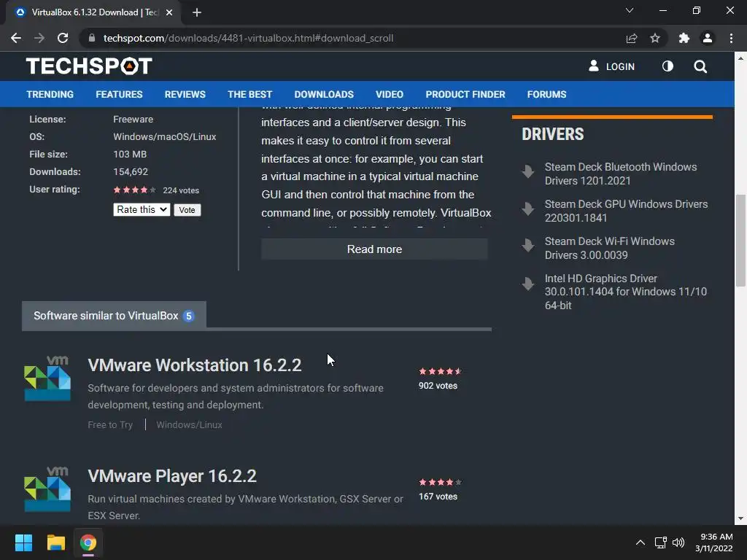Open the DOWNLOADS menu
Image resolution: width=747 pixels, height=560 pixels.
pyautogui.click(x=324, y=94)
